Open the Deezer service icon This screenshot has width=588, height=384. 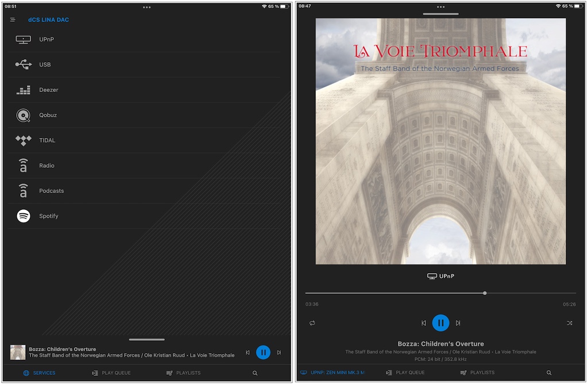coord(23,90)
